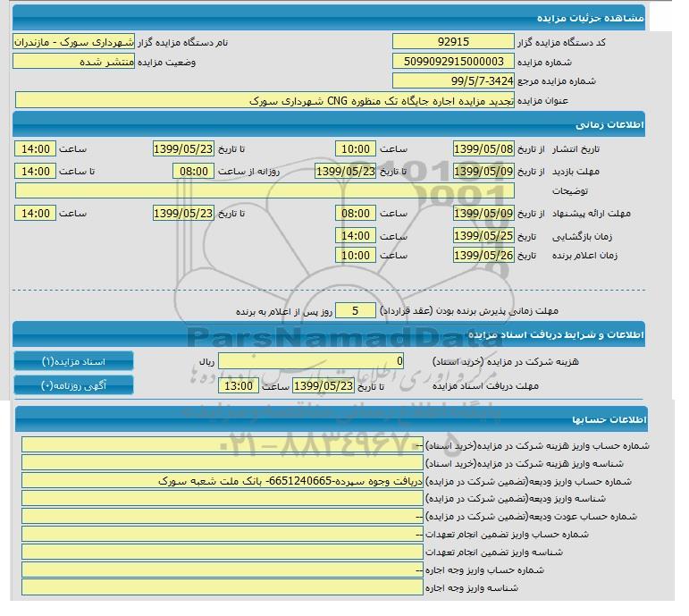The width and height of the screenshot is (689, 616).
Task: Click the empty توضیحات description field
Action: (x=265, y=190)
